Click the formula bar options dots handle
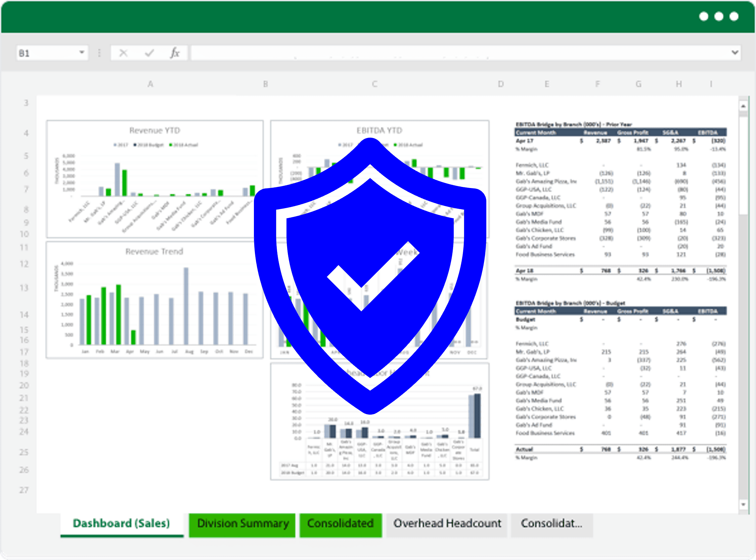 (99, 53)
